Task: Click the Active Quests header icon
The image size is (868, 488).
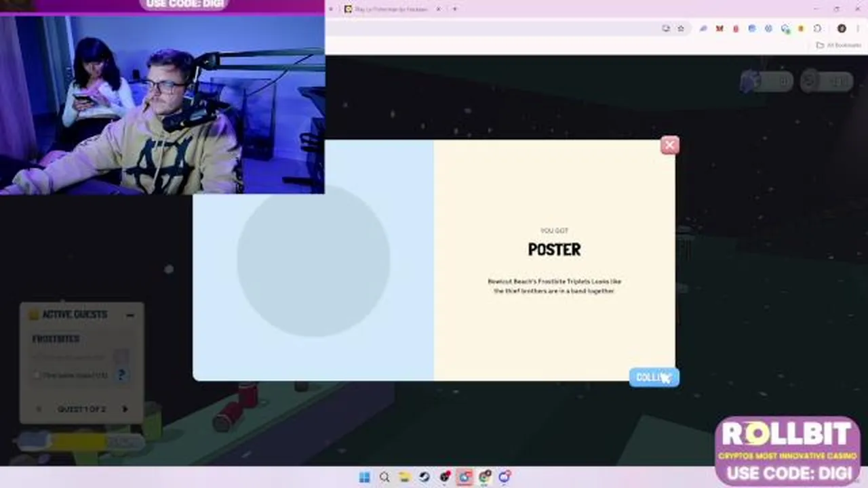Action: click(33, 314)
